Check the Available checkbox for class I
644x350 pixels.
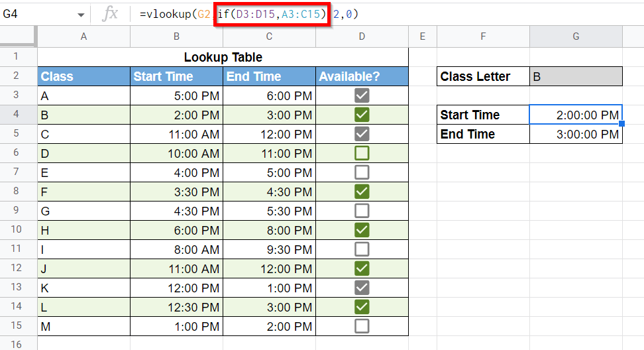(362, 249)
